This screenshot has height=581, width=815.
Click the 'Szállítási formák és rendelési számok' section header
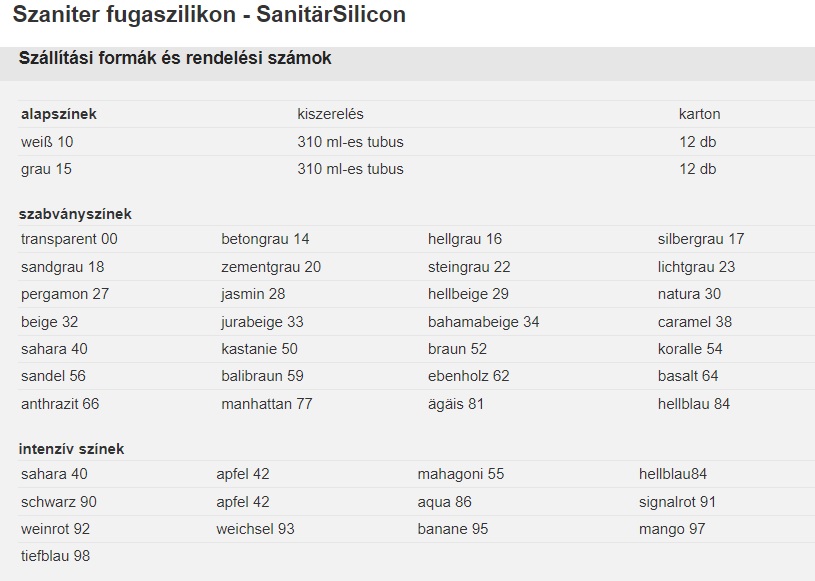(x=175, y=59)
